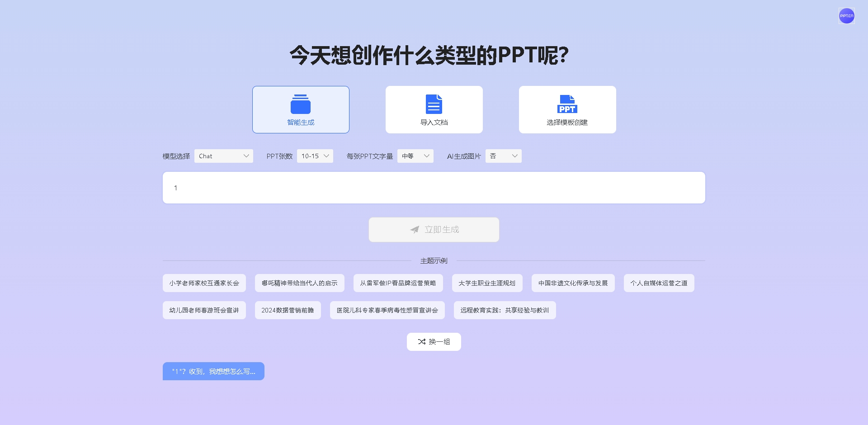This screenshot has height=425, width=868.
Task: Switch to the 导入文档 tab label
Action: [434, 123]
